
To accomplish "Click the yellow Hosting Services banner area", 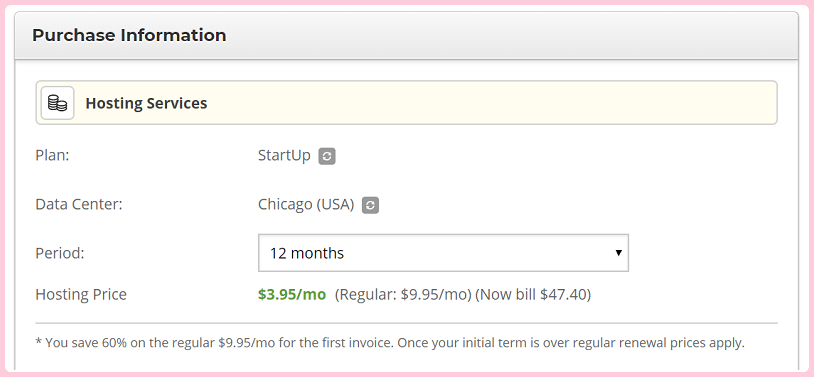I will (406, 102).
